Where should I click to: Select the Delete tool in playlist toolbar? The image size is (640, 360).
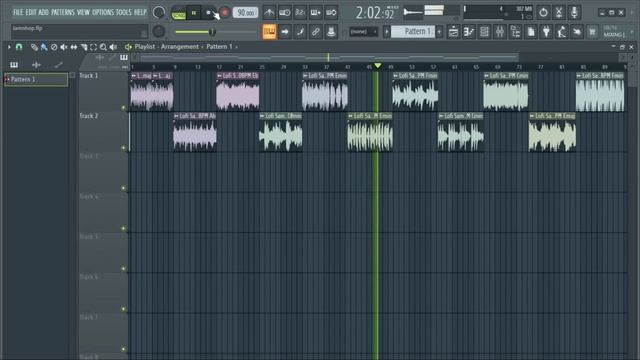pyautogui.click(x=54, y=47)
